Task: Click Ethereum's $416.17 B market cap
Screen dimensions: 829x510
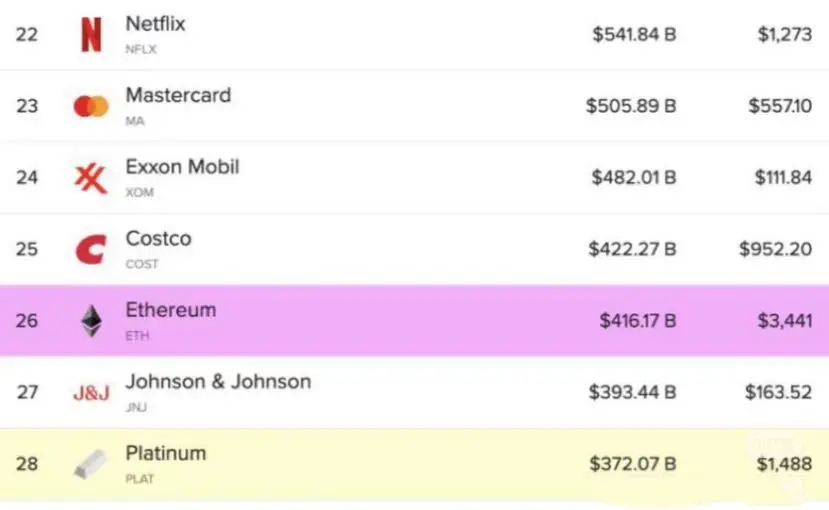Action: pyautogui.click(x=638, y=321)
